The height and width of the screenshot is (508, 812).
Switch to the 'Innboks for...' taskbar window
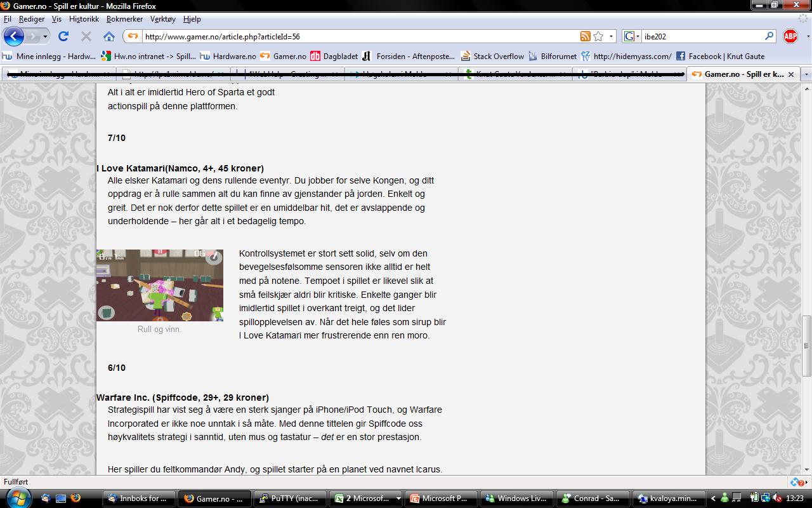(x=138, y=498)
